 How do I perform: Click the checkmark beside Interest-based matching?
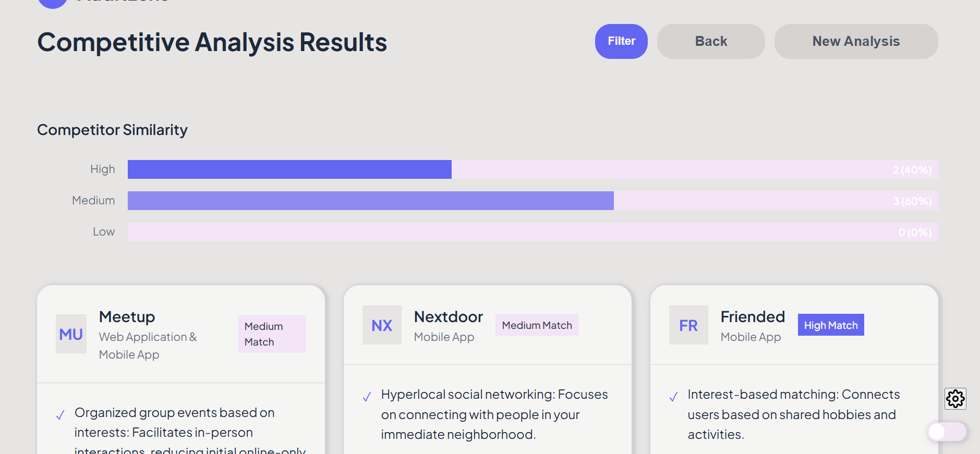tap(674, 397)
